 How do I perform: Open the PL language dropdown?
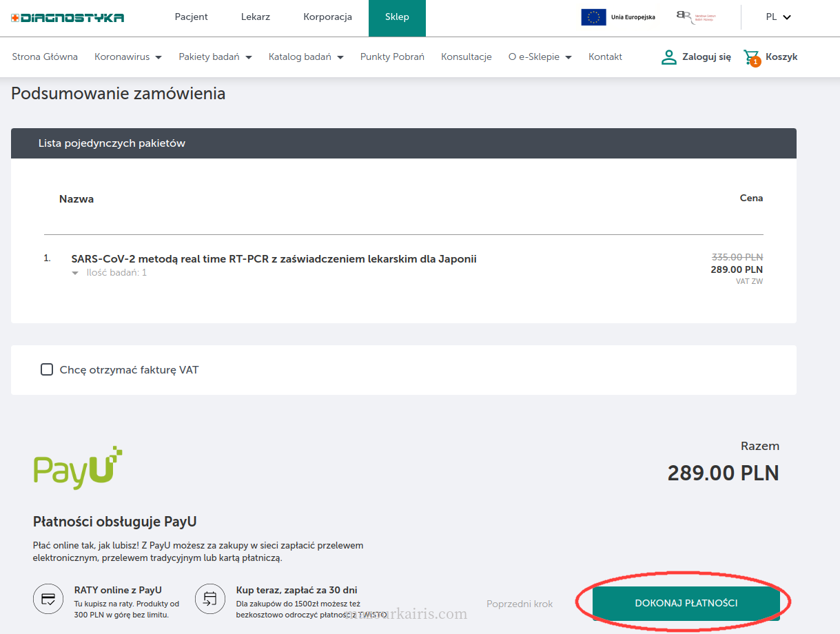(778, 17)
